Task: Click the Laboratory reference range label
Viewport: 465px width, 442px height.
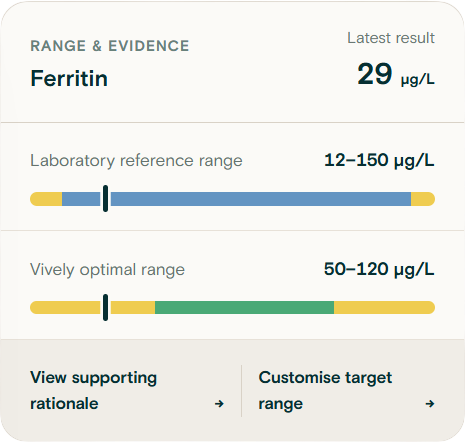Action: coord(136,161)
